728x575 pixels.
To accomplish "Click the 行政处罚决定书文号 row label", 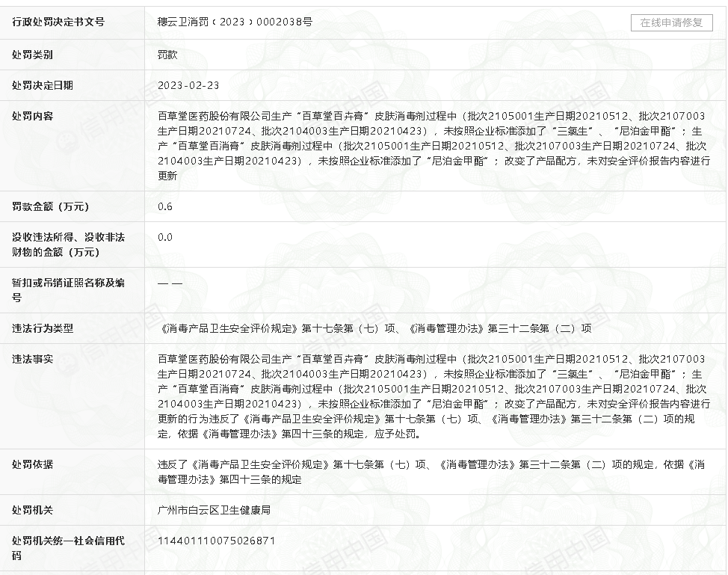I will tap(58, 22).
